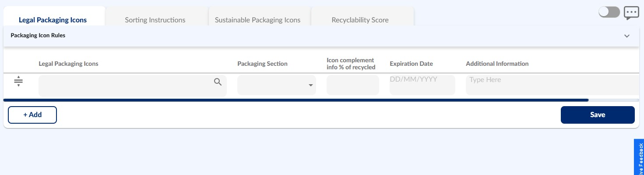Click the + Add button
The height and width of the screenshot is (175, 644).
click(x=32, y=115)
